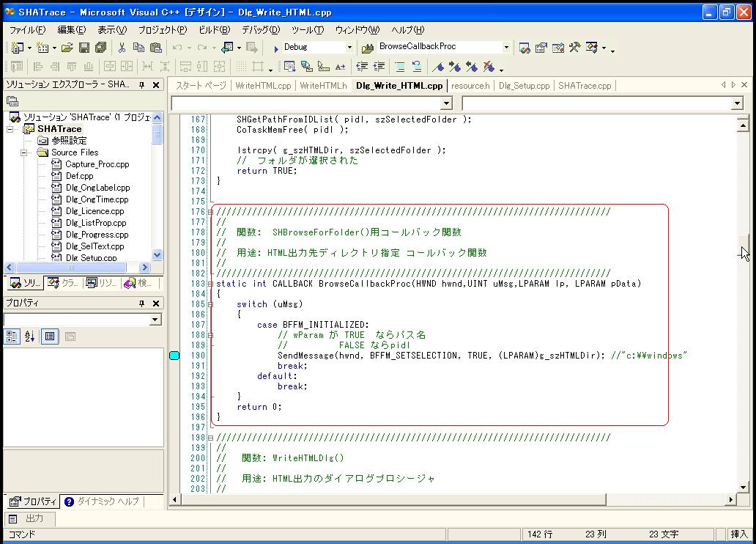Click the Toggle Bookmark flag icon

(x=438, y=67)
